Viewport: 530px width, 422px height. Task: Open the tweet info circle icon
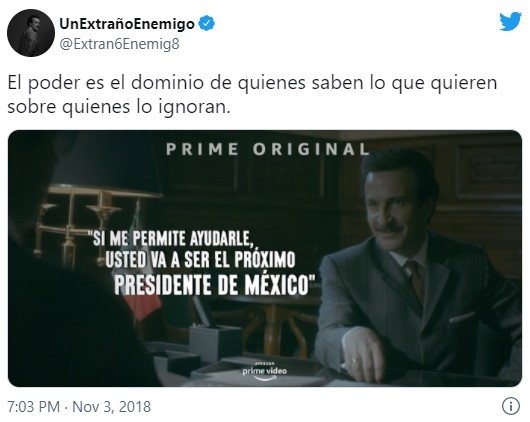511,406
